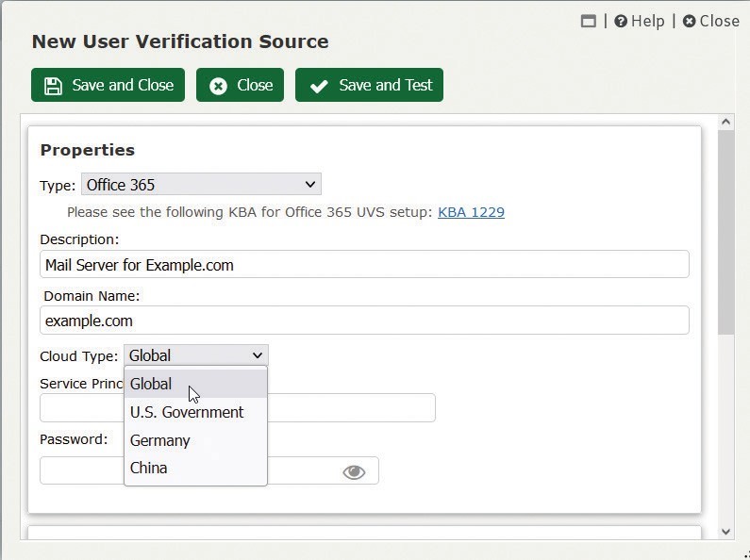Image resolution: width=750 pixels, height=560 pixels.
Task: Open Help from the top-right corner
Action: [640, 21]
